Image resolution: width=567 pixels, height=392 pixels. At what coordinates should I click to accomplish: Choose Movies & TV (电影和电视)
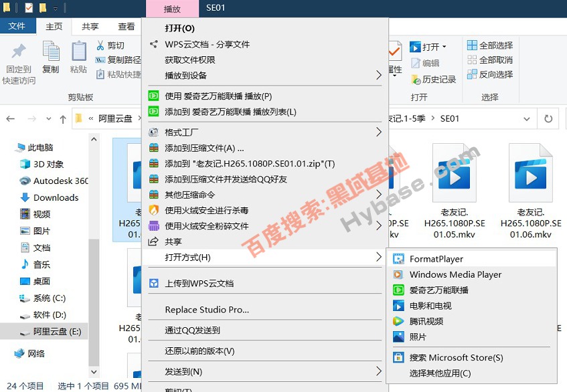pyautogui.click(x=471, y=306)
